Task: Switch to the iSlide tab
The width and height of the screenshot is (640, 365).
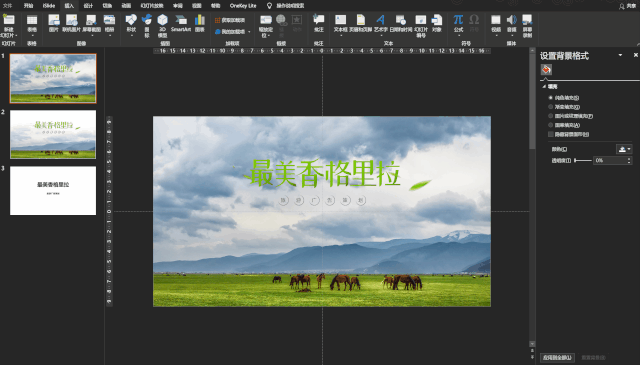Action: (49, 6)
